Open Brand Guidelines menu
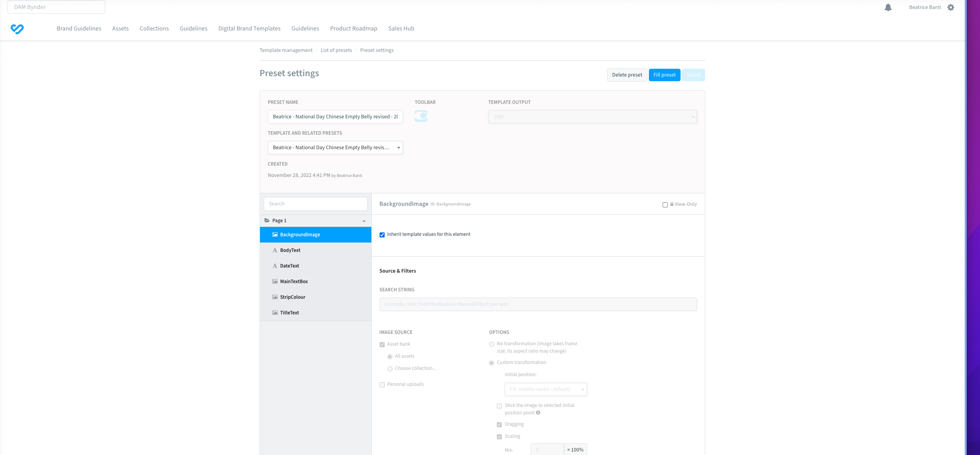Screen dimensions: 980x455 coord(79,29)
